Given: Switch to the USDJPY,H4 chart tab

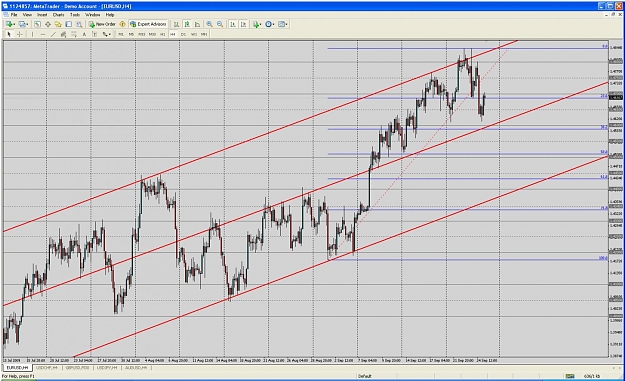Looking at the screenshot, I should coord(106,367).
